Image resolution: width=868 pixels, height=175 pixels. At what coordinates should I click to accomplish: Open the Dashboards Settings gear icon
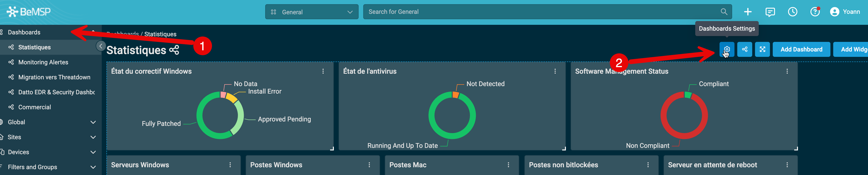point(727,49)
